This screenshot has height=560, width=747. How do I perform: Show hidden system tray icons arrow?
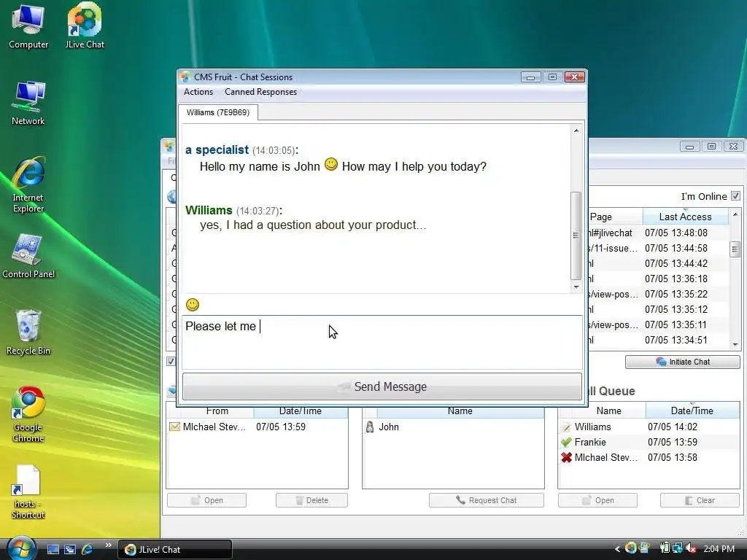coord(617,549)
